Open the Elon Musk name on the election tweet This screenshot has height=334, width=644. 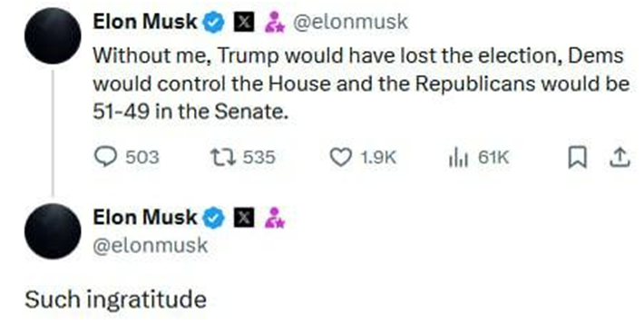(145, 22)
